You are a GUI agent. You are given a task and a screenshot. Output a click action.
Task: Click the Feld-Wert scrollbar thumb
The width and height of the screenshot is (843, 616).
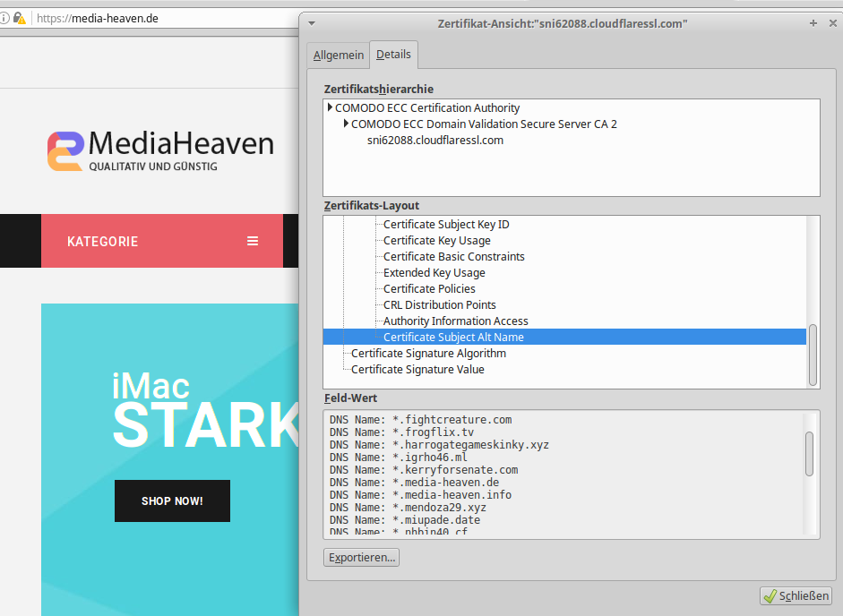[x=809, y=454]
